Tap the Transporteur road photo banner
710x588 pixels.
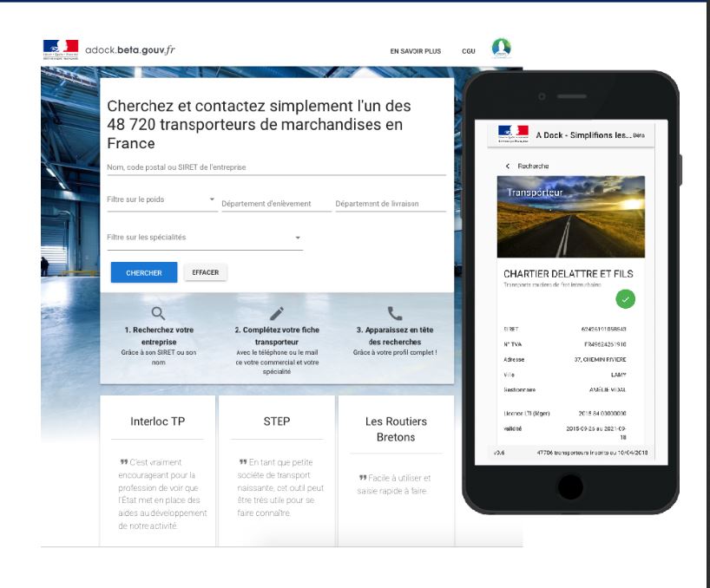pos(570,217)
